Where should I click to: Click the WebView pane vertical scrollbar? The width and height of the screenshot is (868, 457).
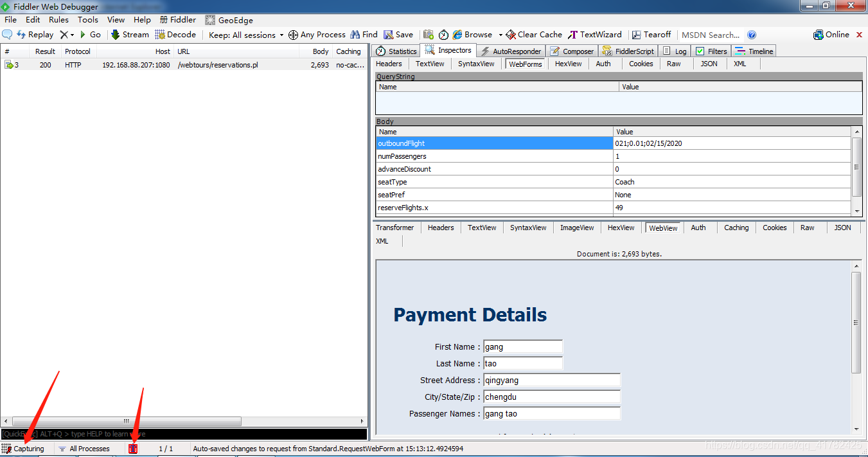click(x=856, y=322)
